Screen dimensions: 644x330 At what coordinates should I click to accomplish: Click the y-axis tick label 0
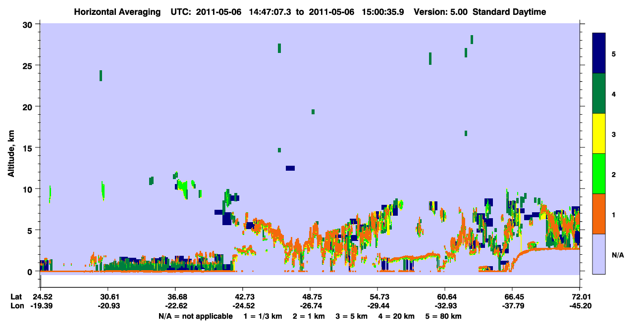31,271
